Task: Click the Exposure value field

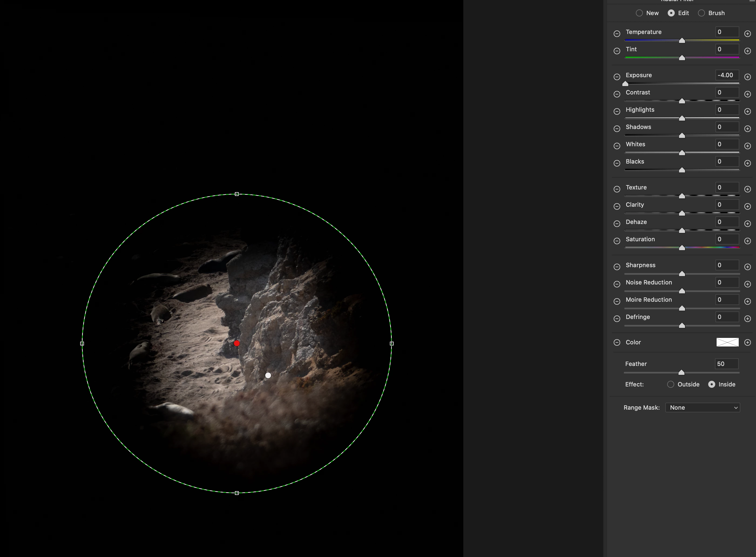Action: (727, 75)
